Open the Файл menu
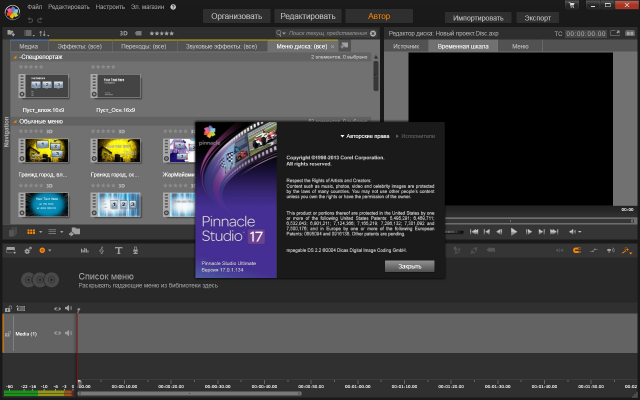 (x=35, y=7)
